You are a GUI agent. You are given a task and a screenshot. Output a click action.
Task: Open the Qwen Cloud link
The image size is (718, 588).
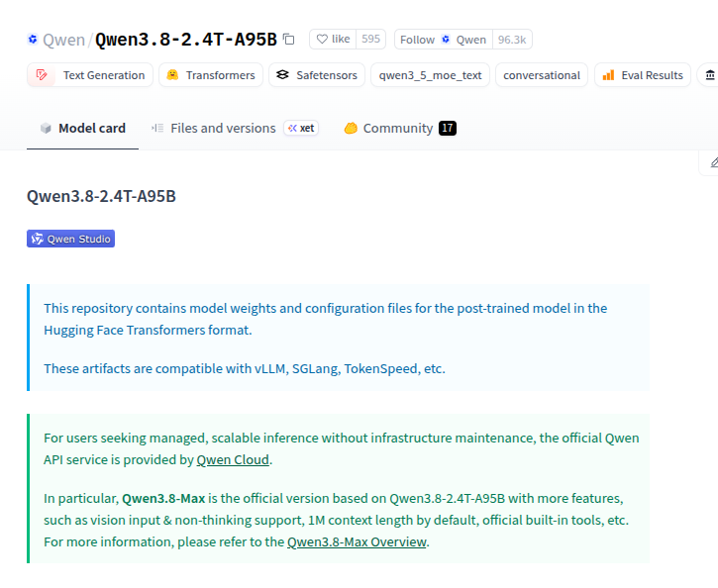(233, 459)
